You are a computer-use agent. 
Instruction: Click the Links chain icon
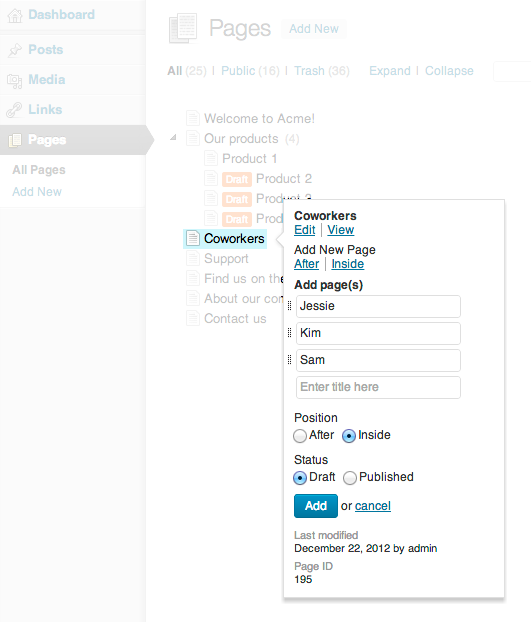pyautogui.click(x=14, y=110)
